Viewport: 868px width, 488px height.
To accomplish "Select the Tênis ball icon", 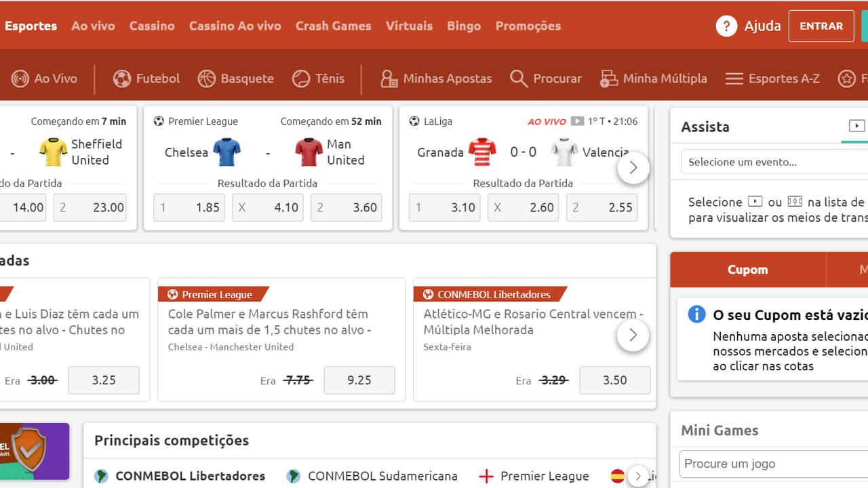I will pos(301,79).
